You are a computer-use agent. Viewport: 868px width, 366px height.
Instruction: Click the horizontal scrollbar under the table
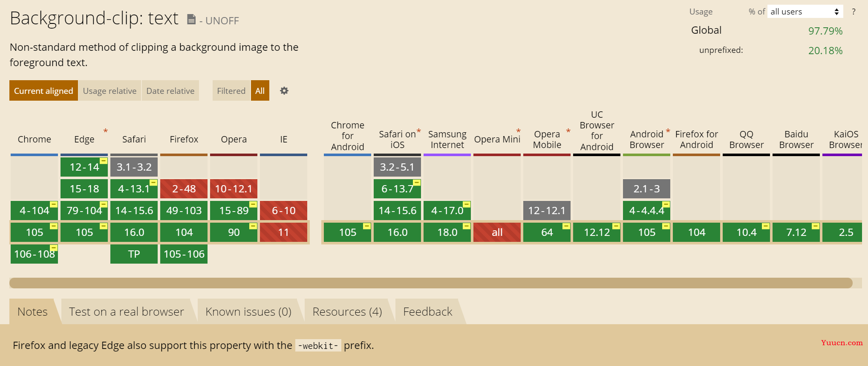point(431,283)
